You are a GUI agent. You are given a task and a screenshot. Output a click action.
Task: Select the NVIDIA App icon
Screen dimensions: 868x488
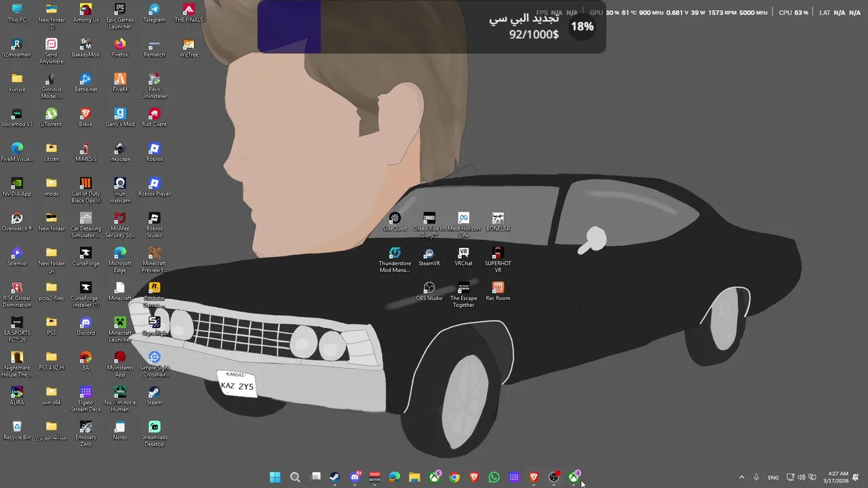[17, 186]
